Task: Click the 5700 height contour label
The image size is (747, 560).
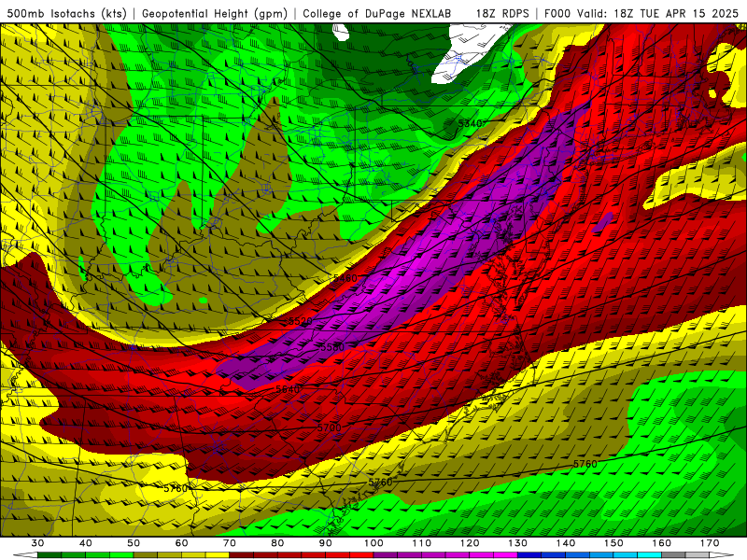Action: (x=330, y=427)
